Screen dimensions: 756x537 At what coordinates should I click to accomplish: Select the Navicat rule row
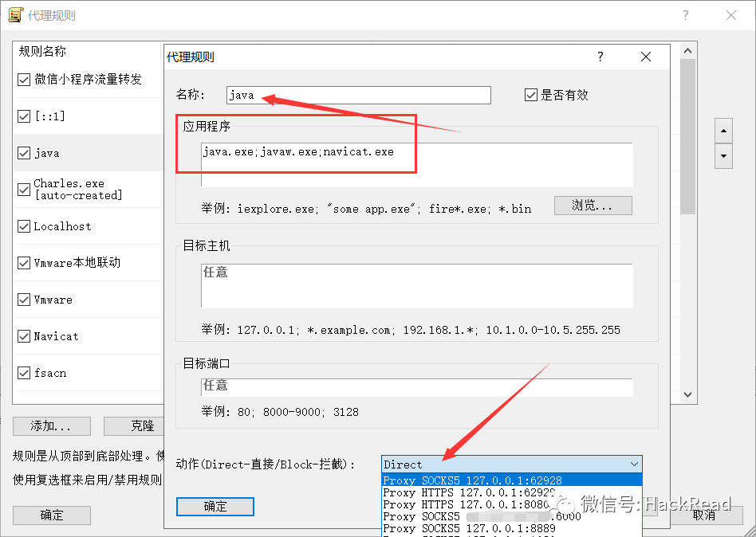pos(88,336)
